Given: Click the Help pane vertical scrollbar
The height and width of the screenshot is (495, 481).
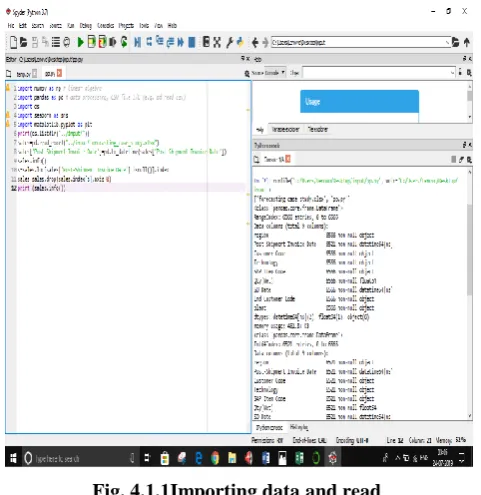Looking at the screenshot, I should [469, 96].
